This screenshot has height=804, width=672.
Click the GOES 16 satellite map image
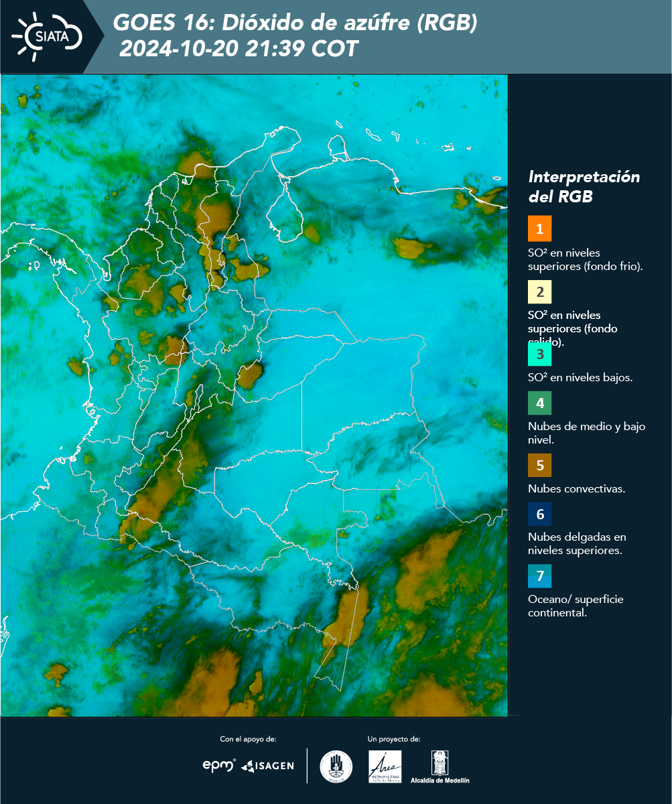pyautogui.click(x=255, y=395)
